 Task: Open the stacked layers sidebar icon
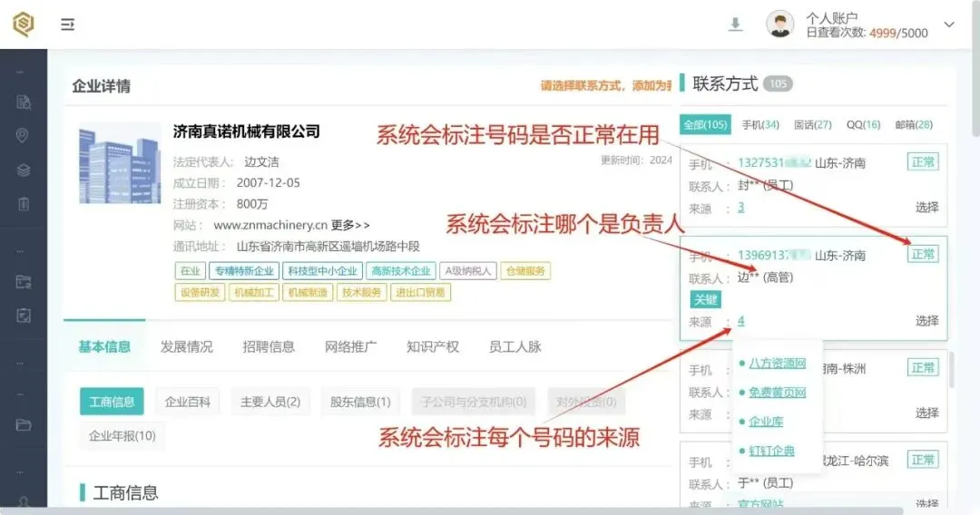click(24, 170)
